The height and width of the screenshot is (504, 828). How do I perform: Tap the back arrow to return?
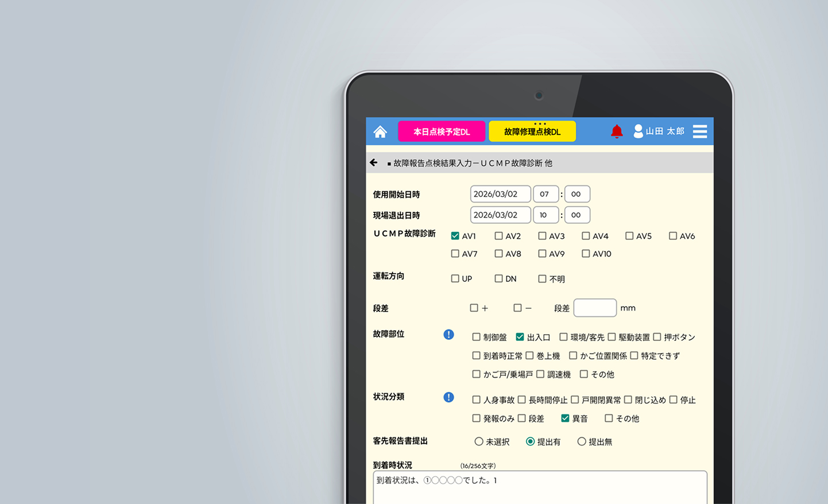pos(374,162)
